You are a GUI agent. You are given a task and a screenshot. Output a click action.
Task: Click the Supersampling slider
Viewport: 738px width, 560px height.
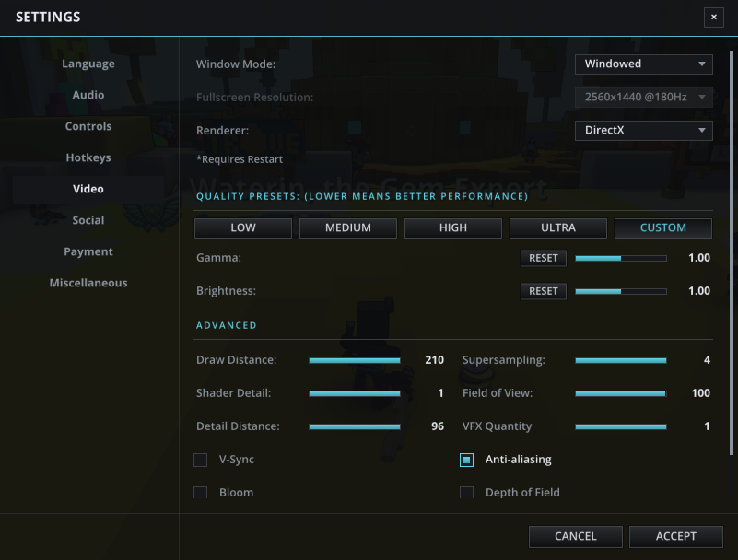(x=621, y=360)
